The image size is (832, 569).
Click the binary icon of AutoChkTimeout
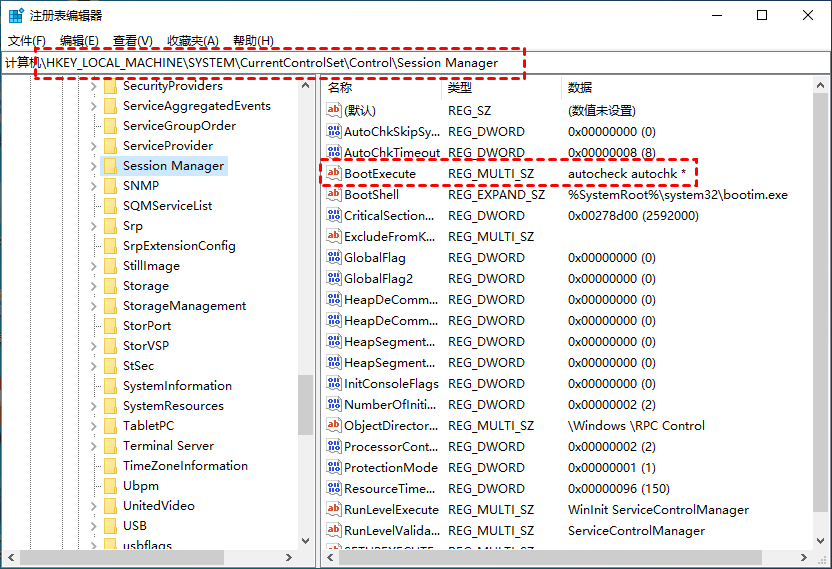click(333, 152)
